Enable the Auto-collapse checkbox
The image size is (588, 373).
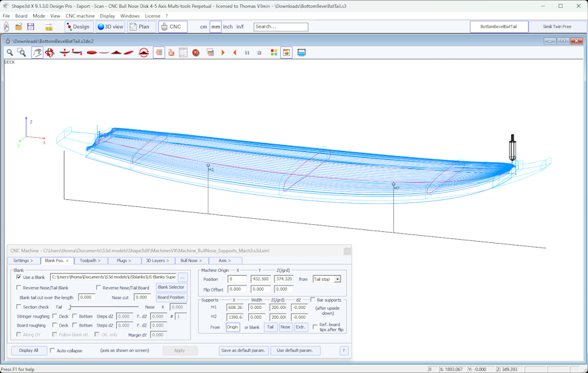53,351
